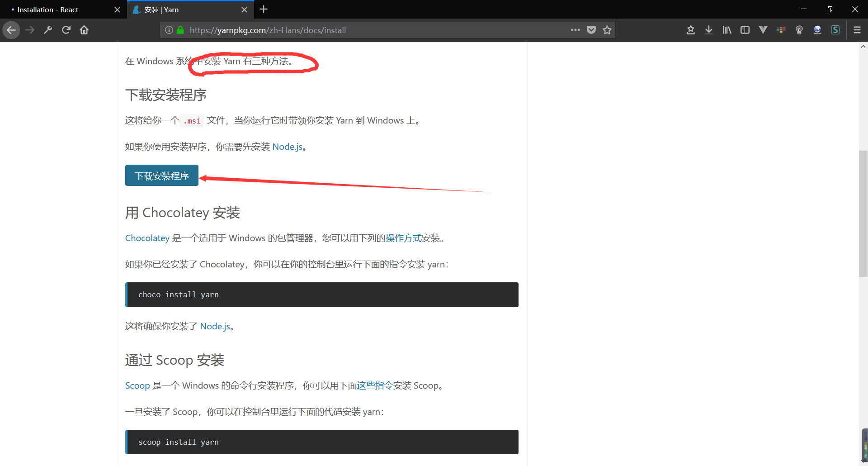Open the Node.js link under installer section
This screenshot has width=868, height=466.
287,147
